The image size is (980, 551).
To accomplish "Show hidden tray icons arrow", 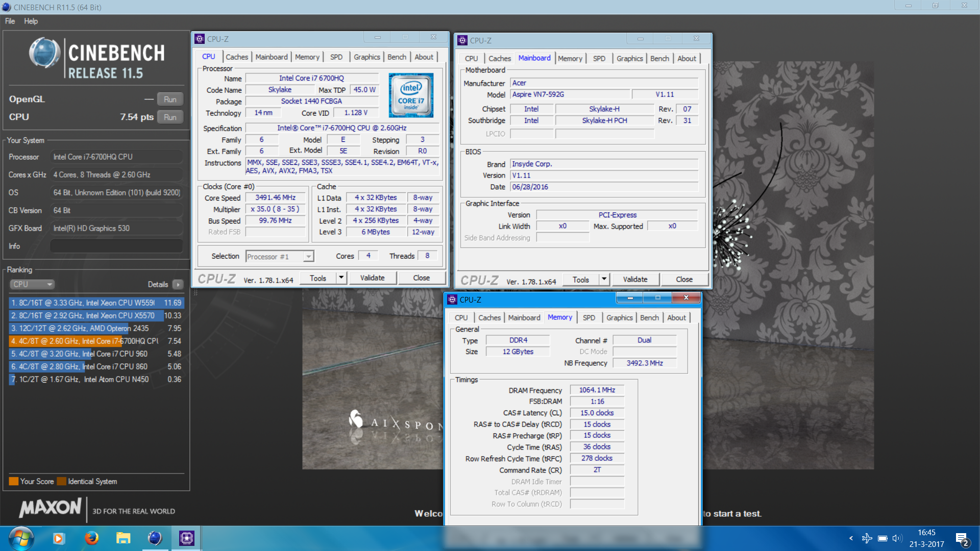I will pyautogui.click(x=851, y=538).
